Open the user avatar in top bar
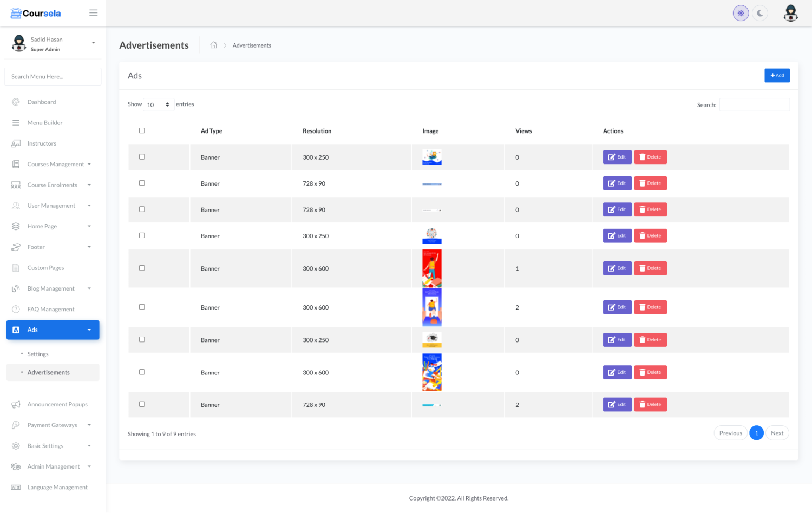812x513 pixels. point(790,13)
